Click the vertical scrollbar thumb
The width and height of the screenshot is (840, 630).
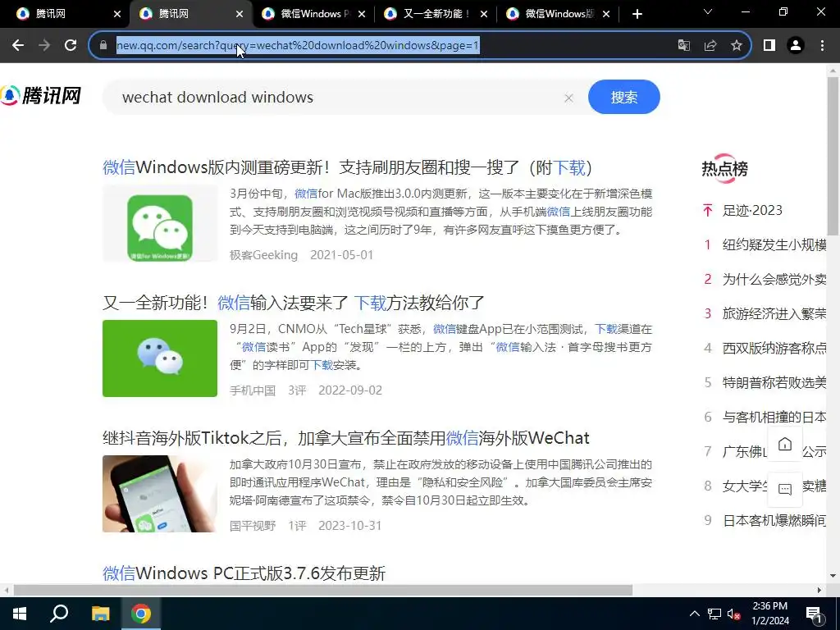pyautogui.click(x=833, y=155)
